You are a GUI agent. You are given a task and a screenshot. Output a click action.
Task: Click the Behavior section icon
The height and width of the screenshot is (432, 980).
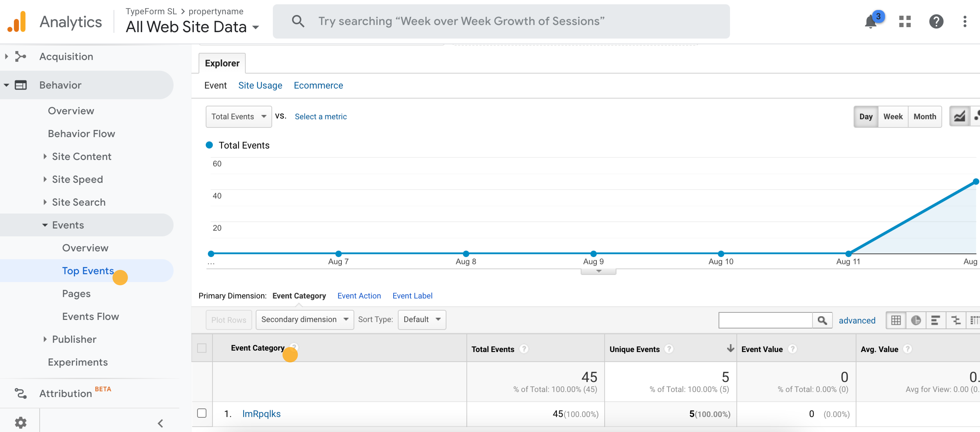tap(21, 85)
